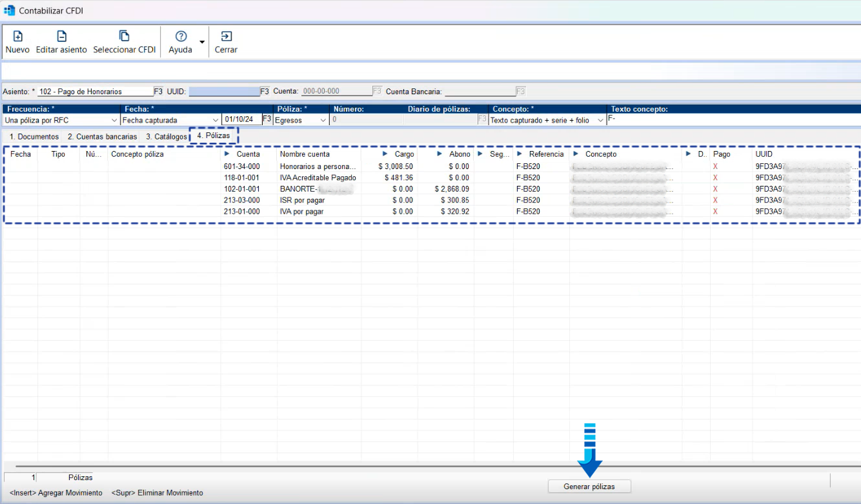Click the Cargo column header

coord(404,154)
